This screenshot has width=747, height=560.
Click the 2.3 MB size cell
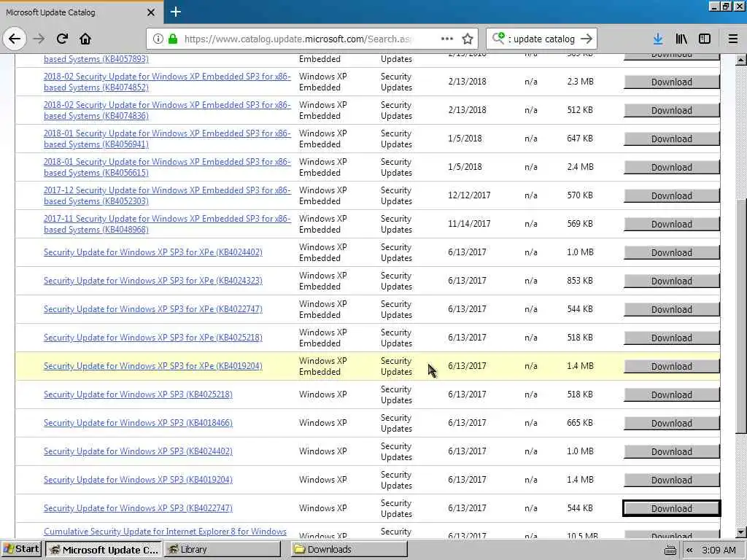pos(580,82)
